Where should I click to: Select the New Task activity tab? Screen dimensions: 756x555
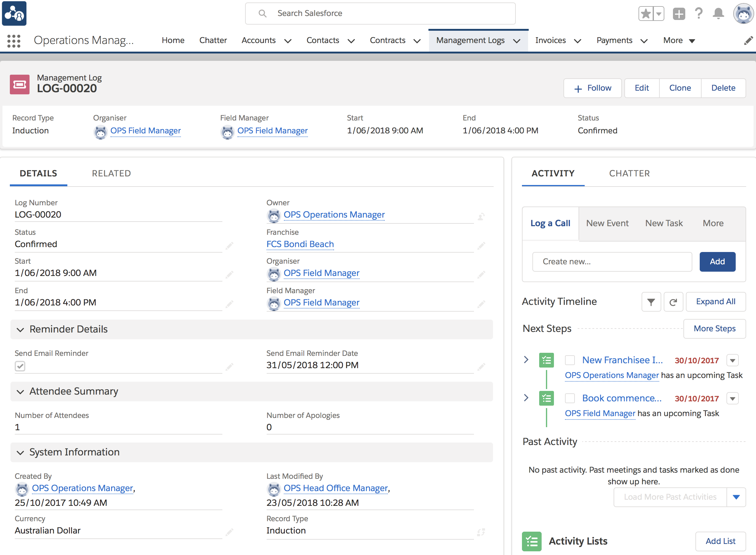point(664,223)
